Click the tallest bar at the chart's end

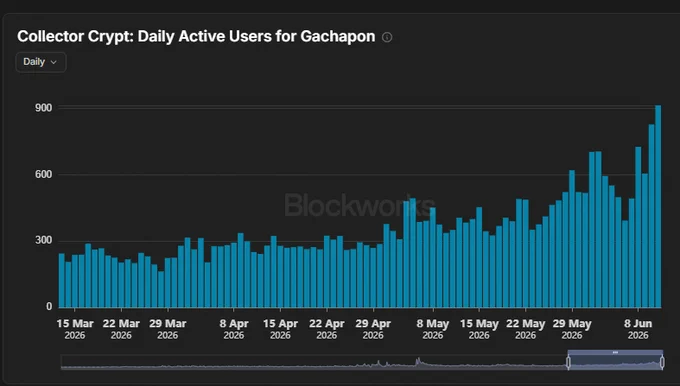(658, 206)
